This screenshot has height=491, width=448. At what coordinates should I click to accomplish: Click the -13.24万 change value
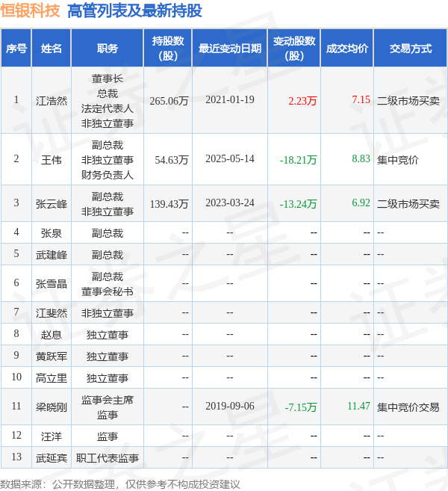[x=298, y=204]
